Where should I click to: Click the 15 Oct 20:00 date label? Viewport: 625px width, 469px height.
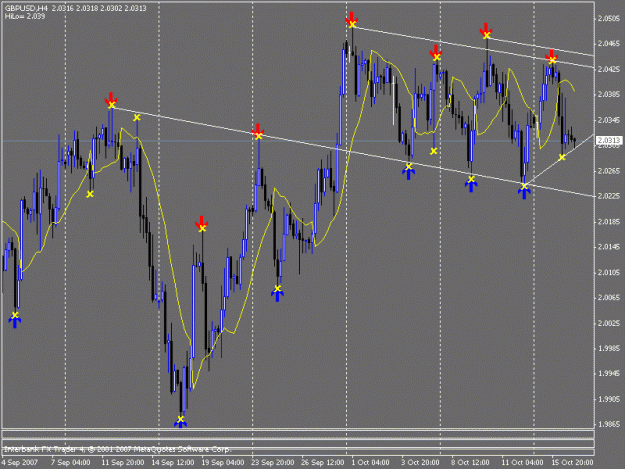click(572, 463)
